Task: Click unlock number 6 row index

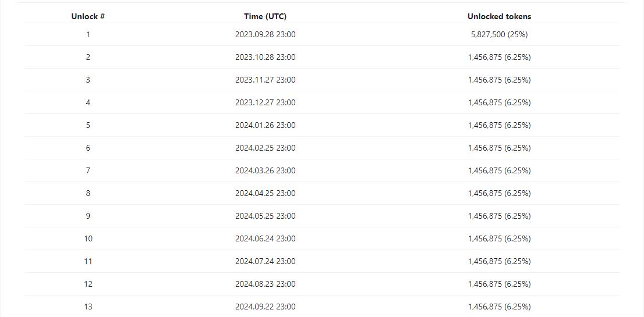Action: click(x=88, y=148)
